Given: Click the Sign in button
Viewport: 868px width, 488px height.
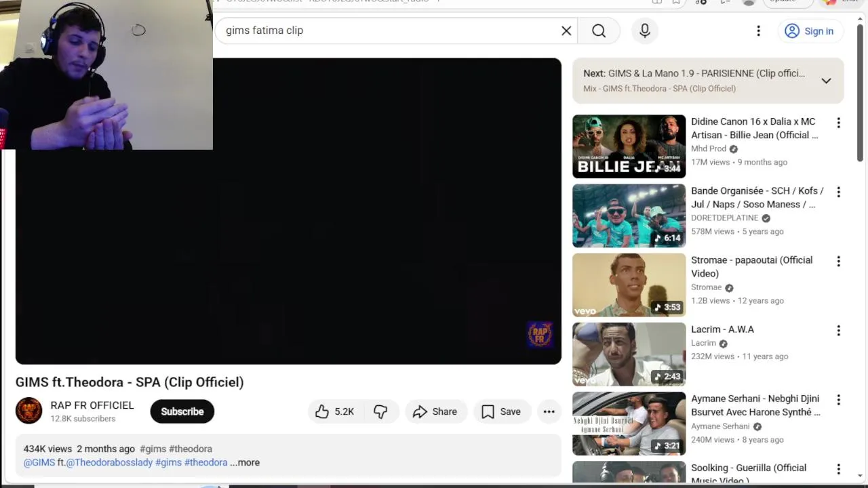Looking at the screenshot, I should (810, 31).
